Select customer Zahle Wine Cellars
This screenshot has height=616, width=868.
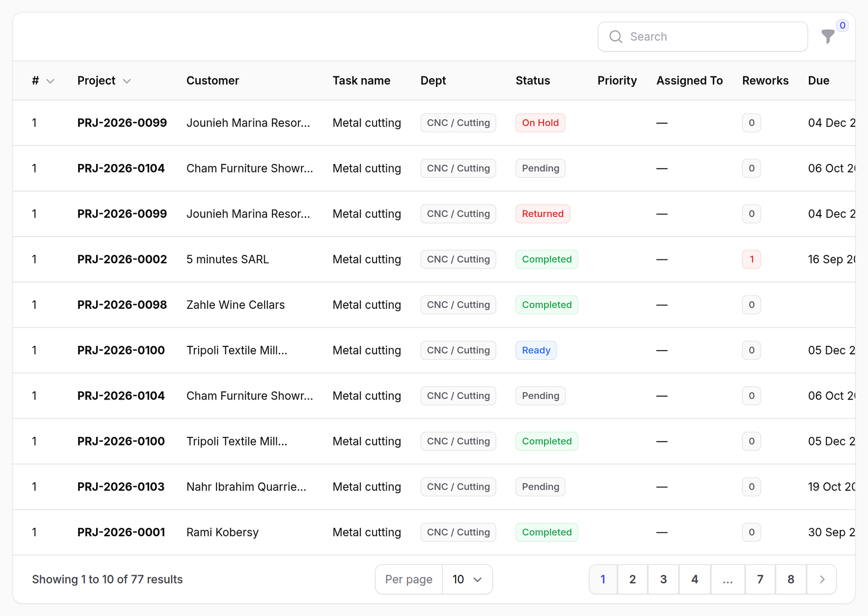[x=235, y=304]
